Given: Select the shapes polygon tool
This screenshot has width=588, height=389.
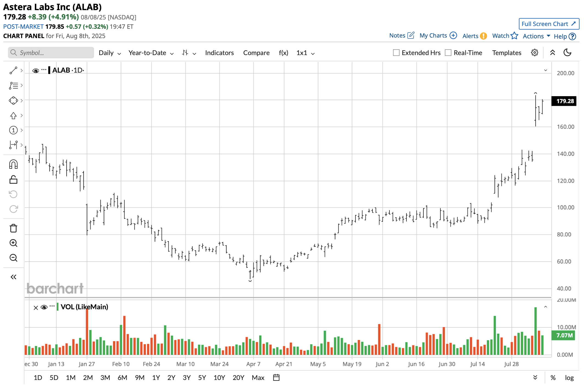Looking at the screenshot, I should point(13,101).
